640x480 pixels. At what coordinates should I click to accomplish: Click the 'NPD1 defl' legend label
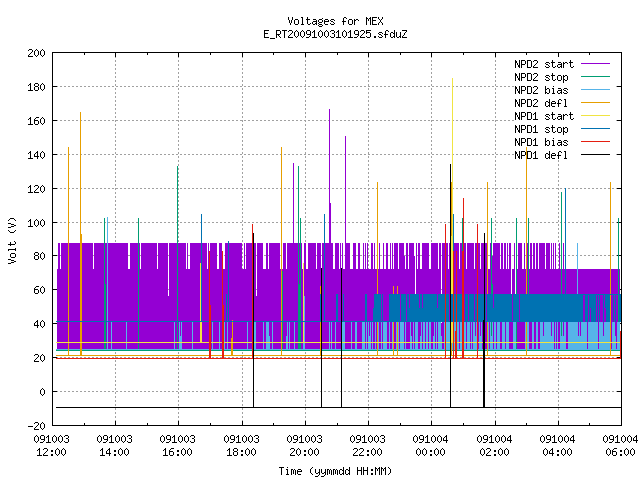tap(541, 155)
